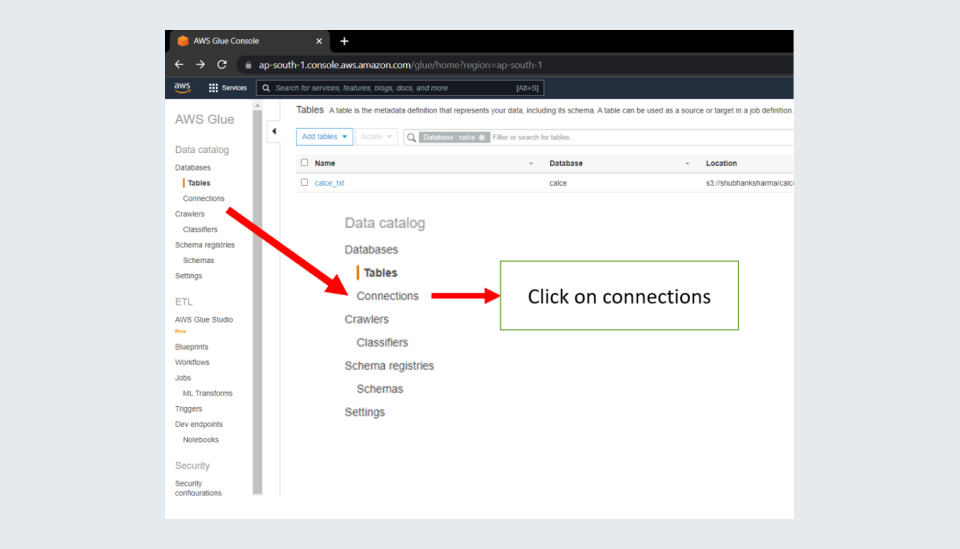
Task: Open Jobs under ETL
Action: 182,378
